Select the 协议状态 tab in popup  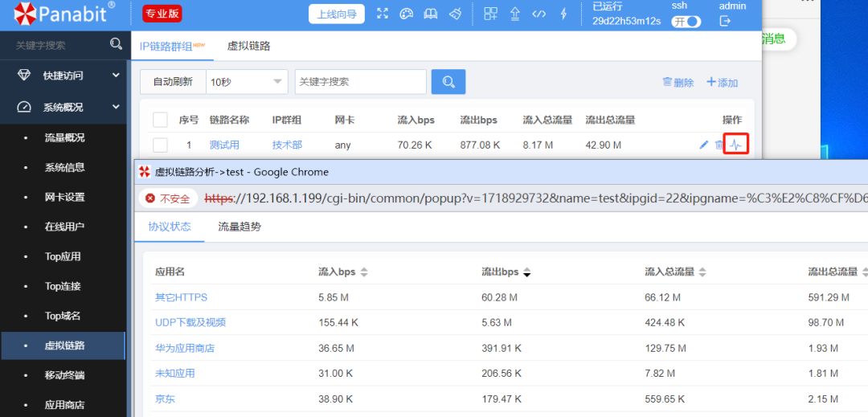[170, 227]
